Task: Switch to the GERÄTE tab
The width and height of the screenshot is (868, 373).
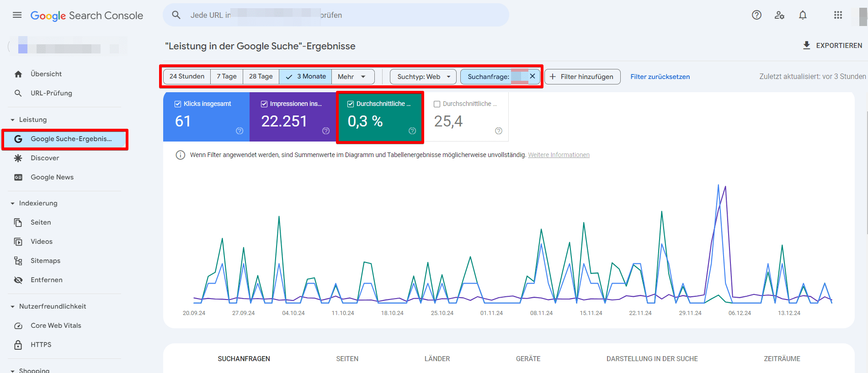Action: pos(528,359)
